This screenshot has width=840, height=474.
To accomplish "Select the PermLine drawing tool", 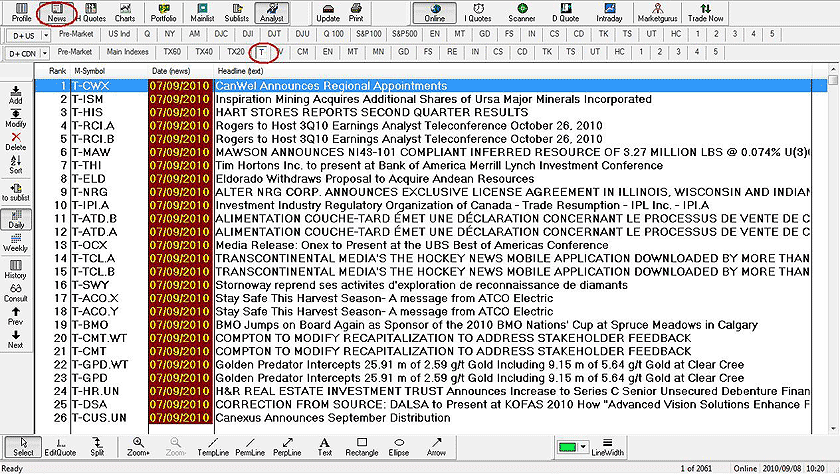I will pos(250,447).
